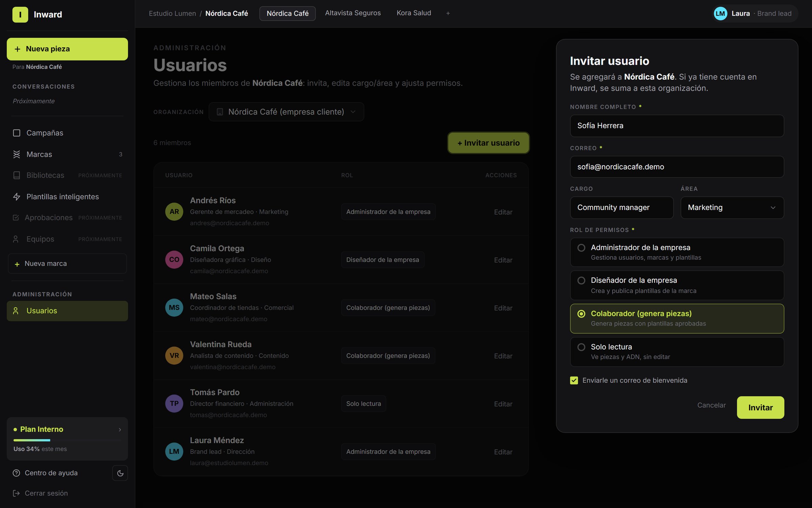
Task: Expand the Plan Interno chevron
Action: tap(120, 429)
